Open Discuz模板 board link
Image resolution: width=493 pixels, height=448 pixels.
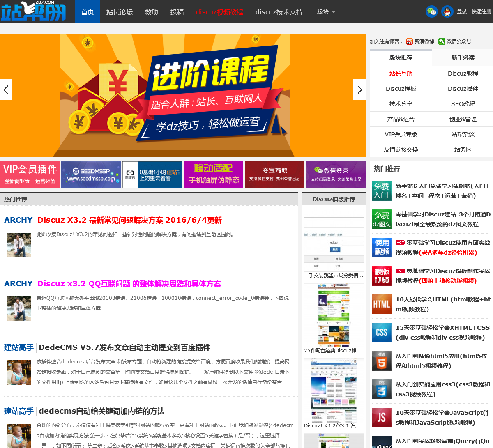click(401, 89)
